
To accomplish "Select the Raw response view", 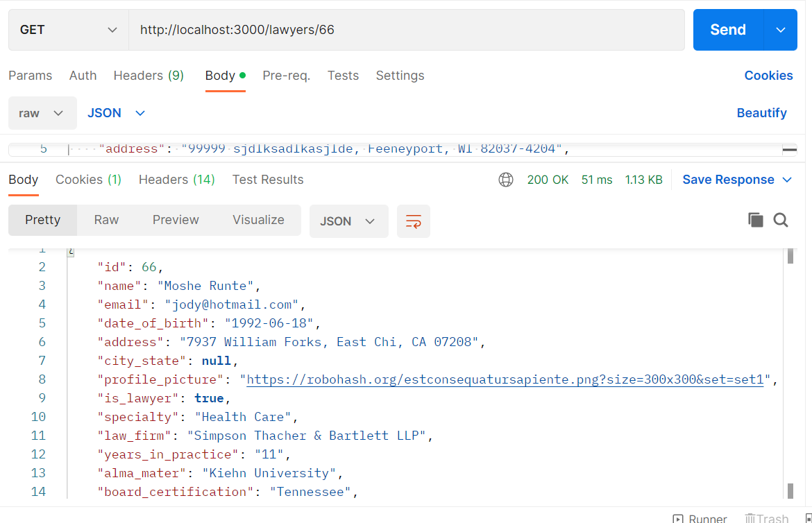I will 106,220.
